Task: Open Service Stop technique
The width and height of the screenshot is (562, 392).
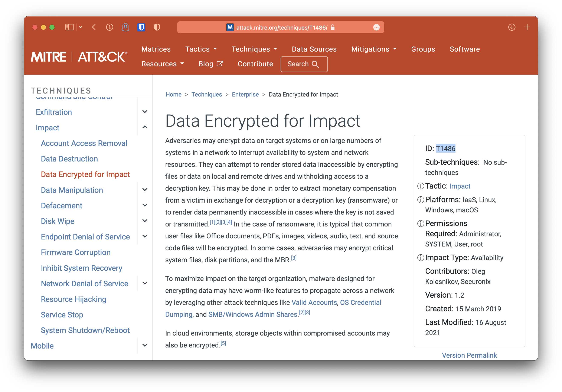Action: point(62,315)
